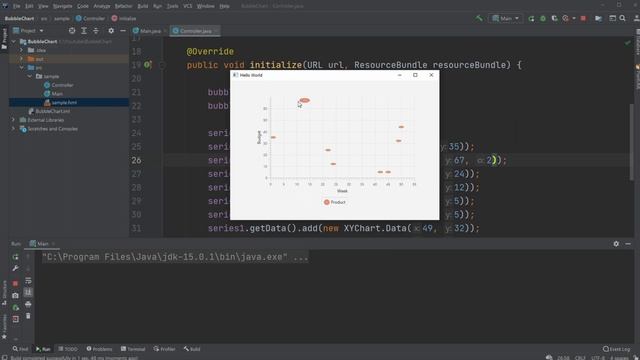This screenshot has width=640, height=360.
Task: Toggle scroll to end in Run console
Action: pyautogui.click(x=28, y=292)
